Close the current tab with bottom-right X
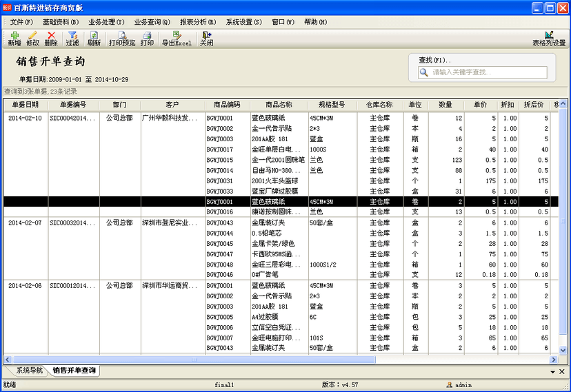 (x=562, y=371)
